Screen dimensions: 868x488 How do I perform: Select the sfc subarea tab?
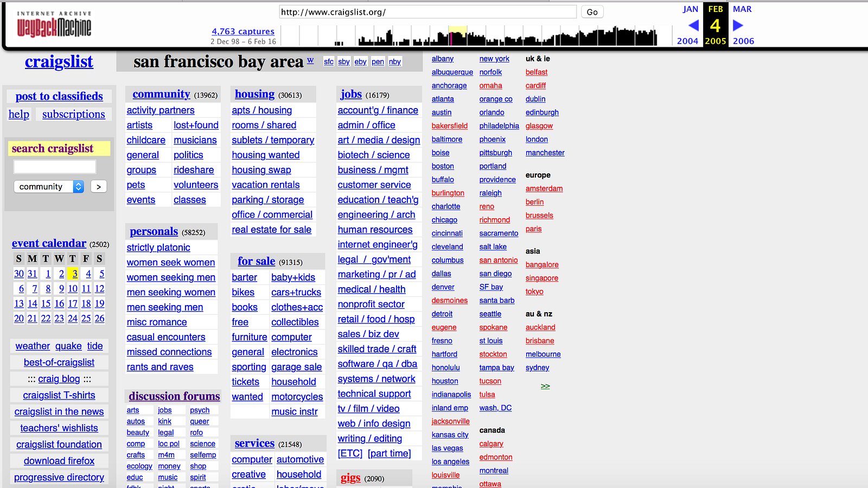329,61
